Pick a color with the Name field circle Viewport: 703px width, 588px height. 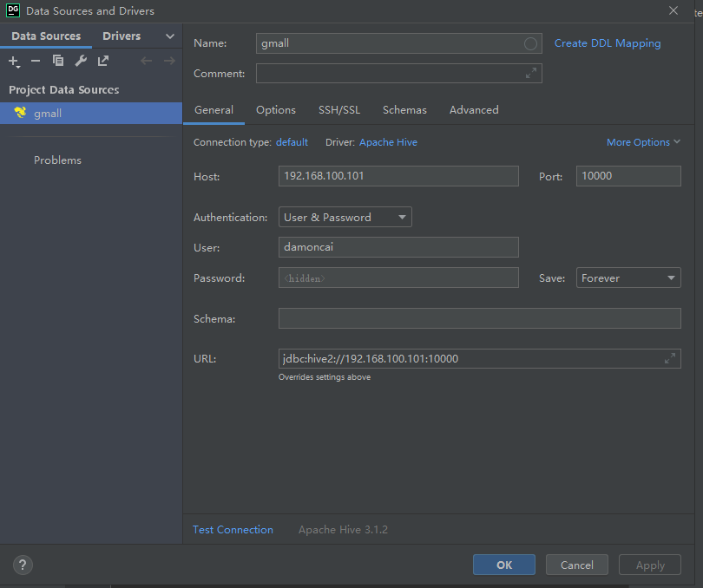point(530,43)
